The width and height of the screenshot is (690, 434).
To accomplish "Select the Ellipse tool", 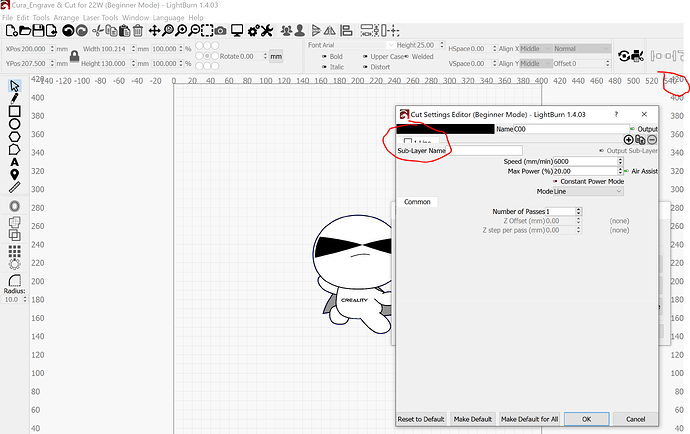I will (15, 124).
